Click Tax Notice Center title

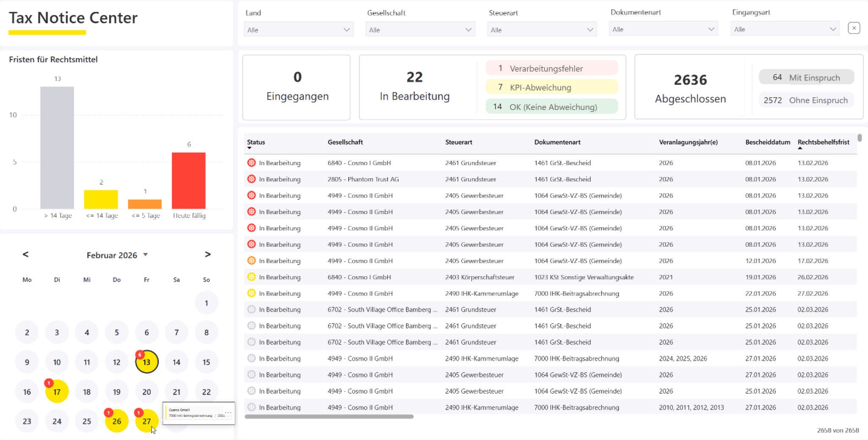tap(73, 18)
